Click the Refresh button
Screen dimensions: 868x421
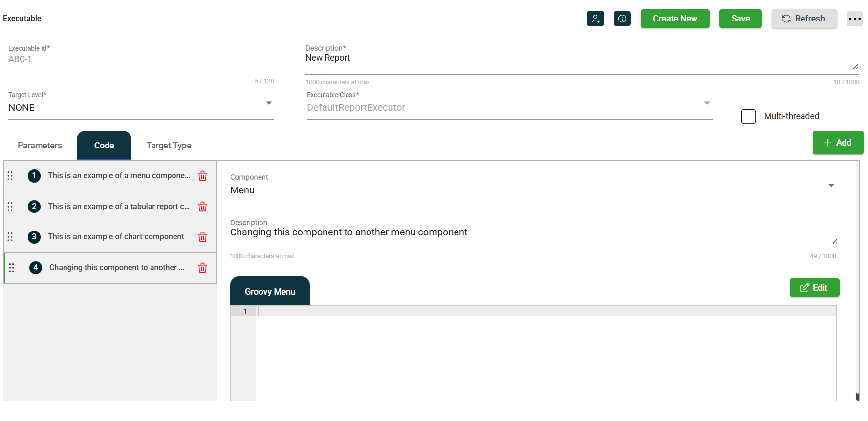click(x=804, y=19)
